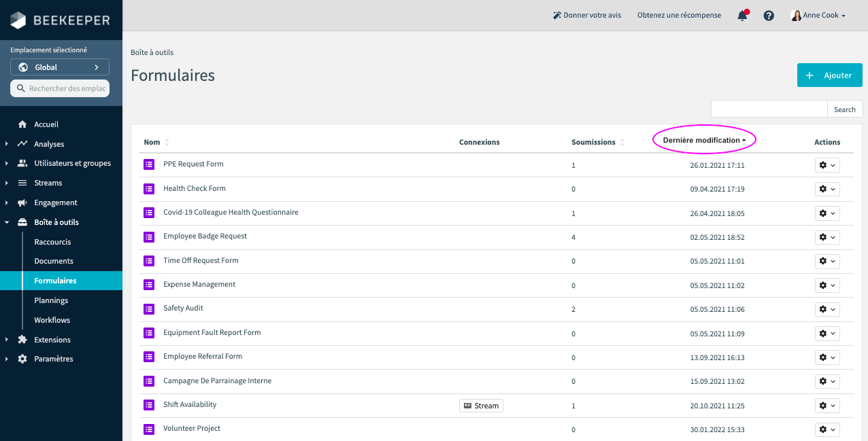Click the form icon for Safety Audit

(149, 308)
